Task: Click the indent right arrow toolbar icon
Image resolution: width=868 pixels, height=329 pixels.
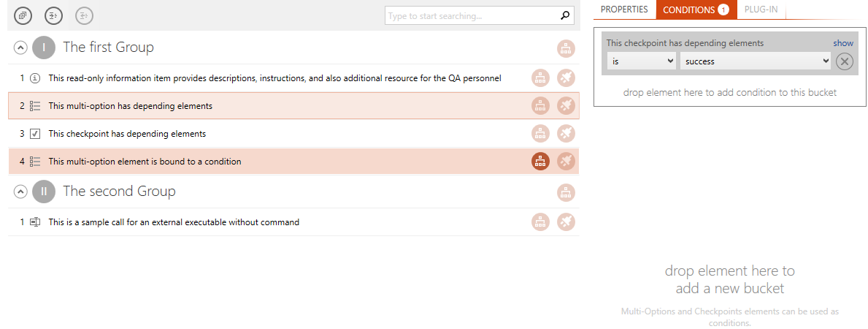Action: click(x=54, y=15)
